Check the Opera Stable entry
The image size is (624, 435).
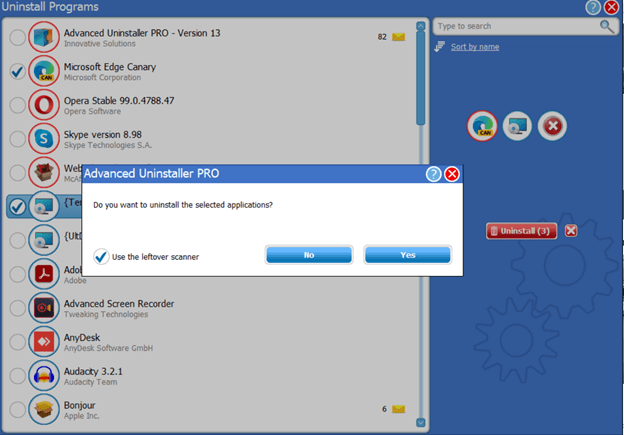(x=18, y=105)
